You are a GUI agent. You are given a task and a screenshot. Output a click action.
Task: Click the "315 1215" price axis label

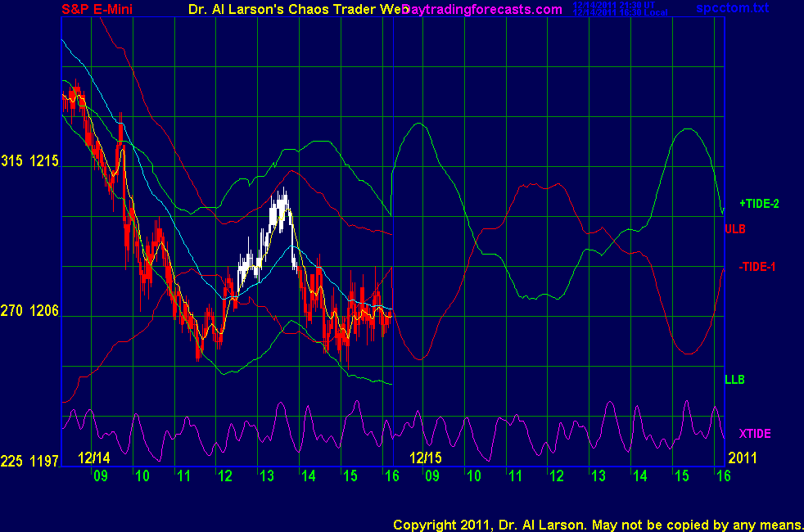(29, 161)
